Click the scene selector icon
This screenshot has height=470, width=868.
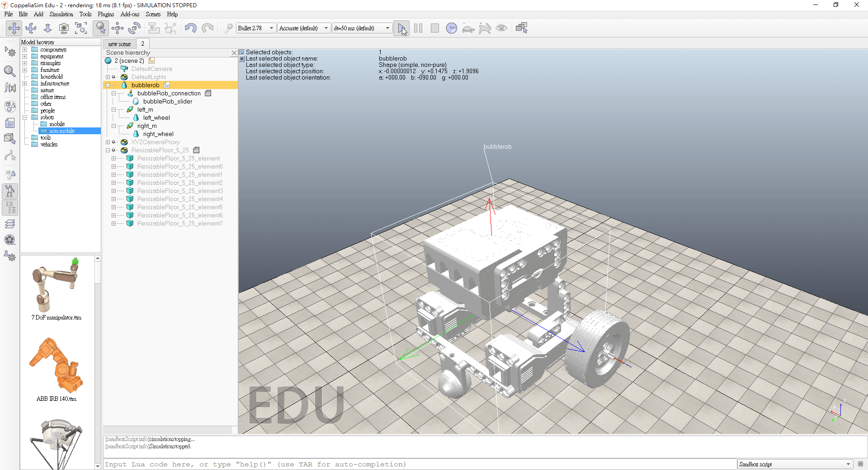[522, 28]
